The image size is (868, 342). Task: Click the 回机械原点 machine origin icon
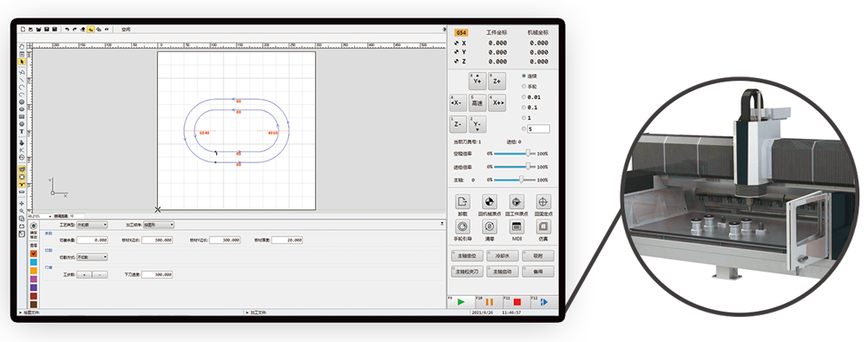tap(490, 201)
